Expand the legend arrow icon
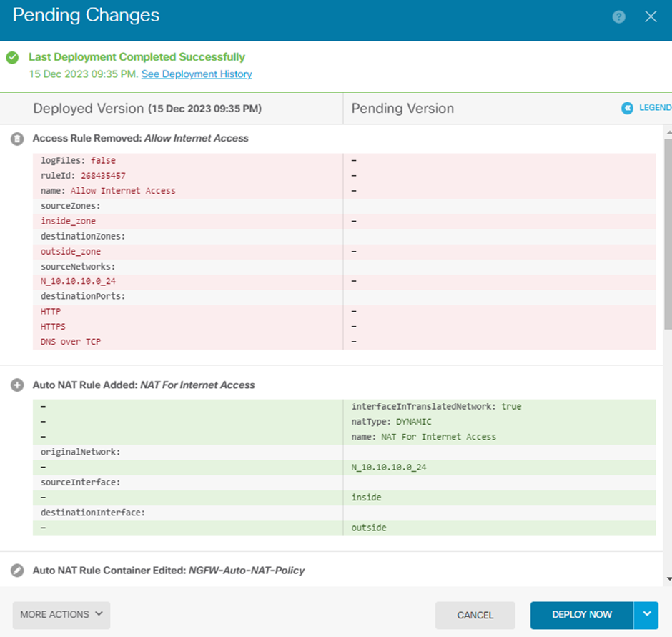The height and width of the screenshot is (637, 672). [627, 108]
